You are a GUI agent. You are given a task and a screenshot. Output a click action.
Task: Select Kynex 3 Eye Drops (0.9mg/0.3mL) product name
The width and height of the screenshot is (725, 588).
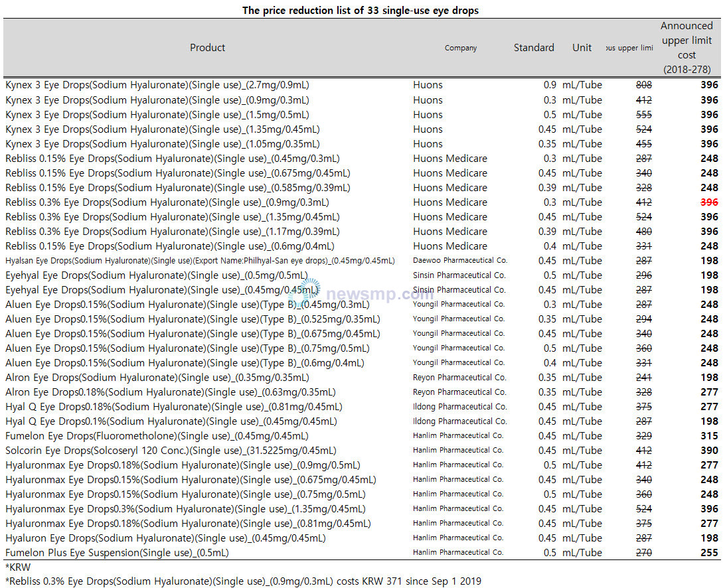coord(157,100)
